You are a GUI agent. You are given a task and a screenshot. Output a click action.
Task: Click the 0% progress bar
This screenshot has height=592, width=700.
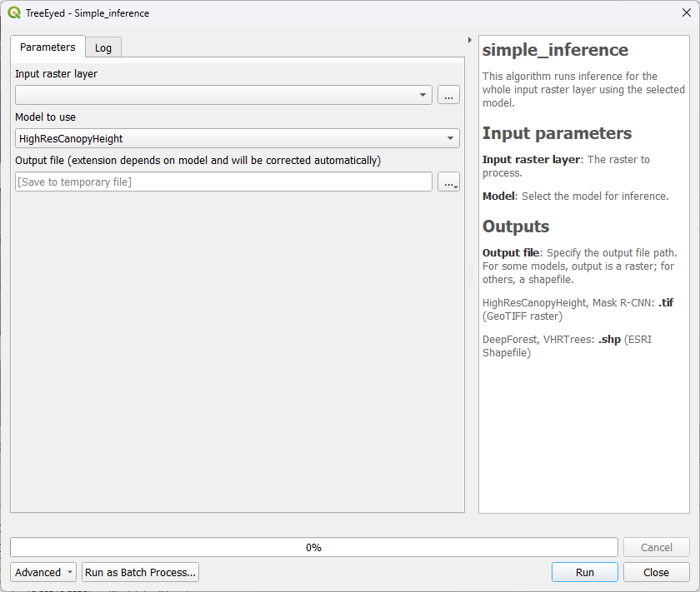[314, 547]
